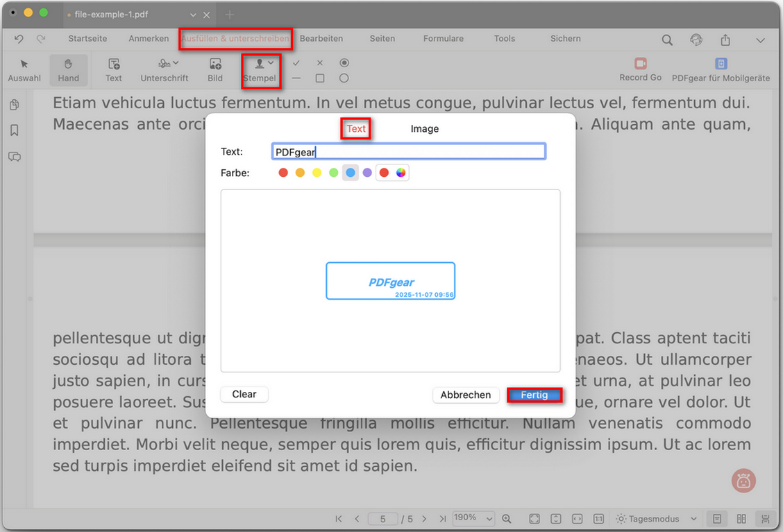The width and height of the screenshot is (783, 532).
Task: Pick the green stamp color
Action: coord(334,173)
